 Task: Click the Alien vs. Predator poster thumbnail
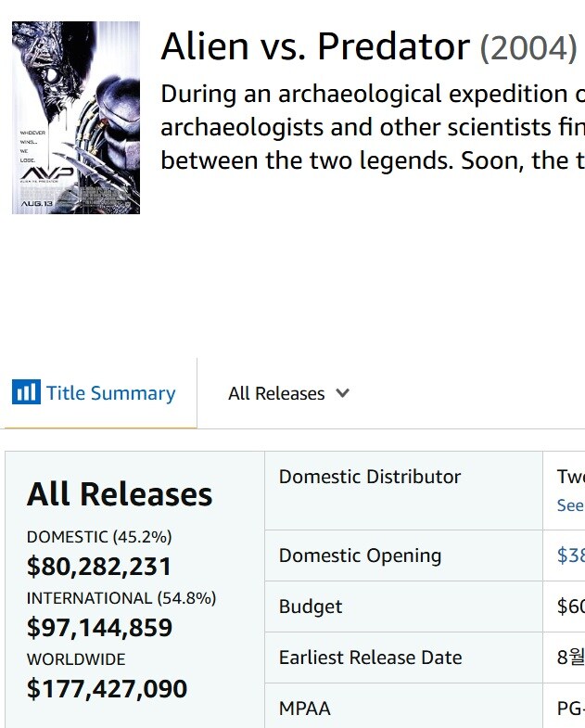(76, 118)
